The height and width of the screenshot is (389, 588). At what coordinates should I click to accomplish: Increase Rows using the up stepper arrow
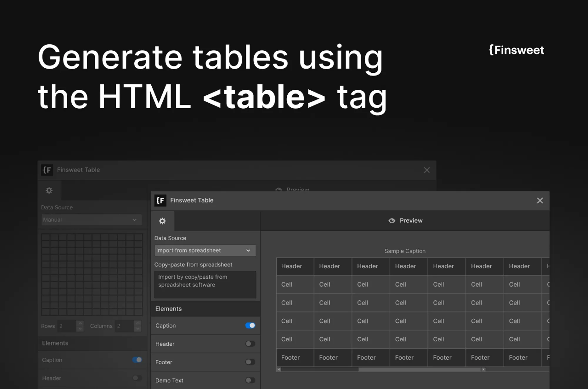(x=80, y=324)
